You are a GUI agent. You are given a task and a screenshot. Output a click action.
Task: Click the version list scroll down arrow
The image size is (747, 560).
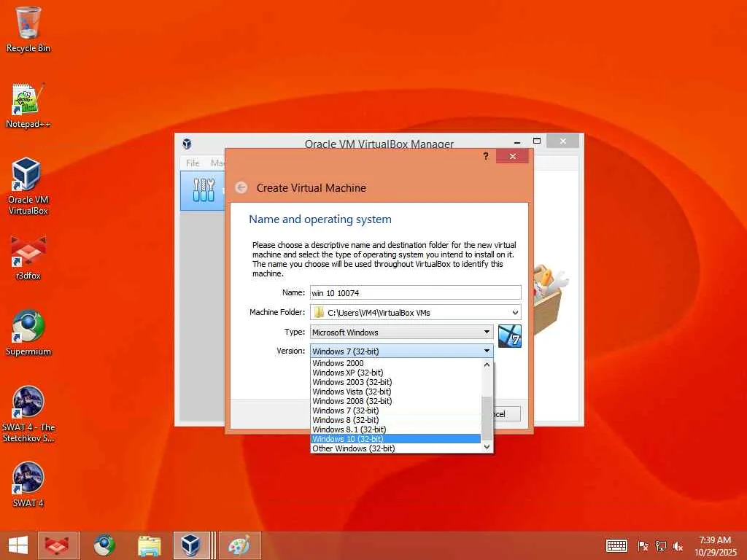click(x=487, y=447)
